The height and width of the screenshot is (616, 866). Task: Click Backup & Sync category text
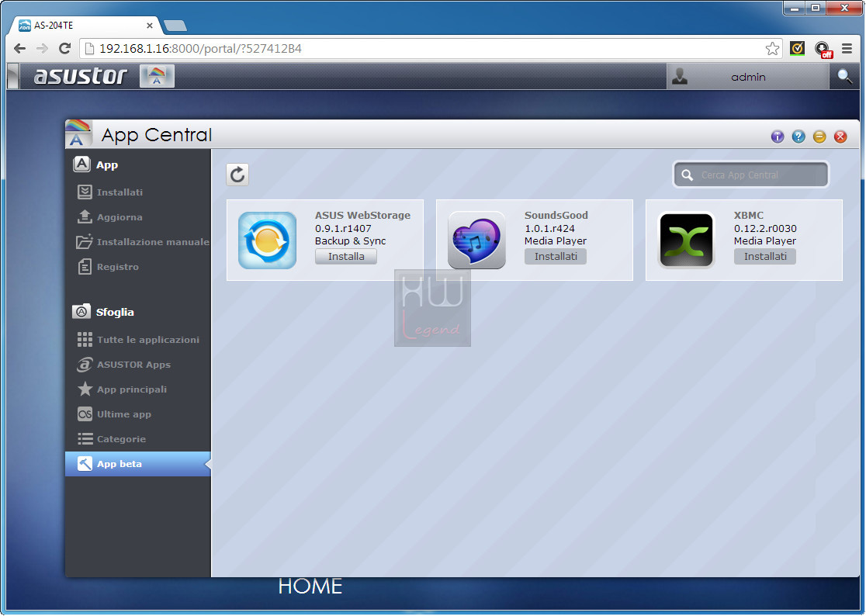[350, 241]
